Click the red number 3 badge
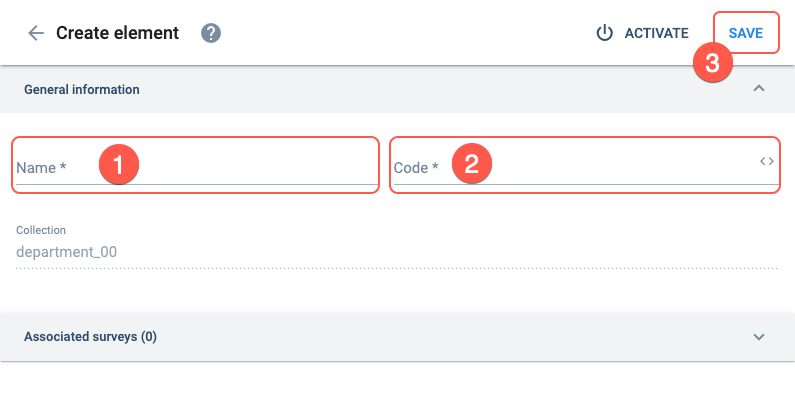 point(713,62)
